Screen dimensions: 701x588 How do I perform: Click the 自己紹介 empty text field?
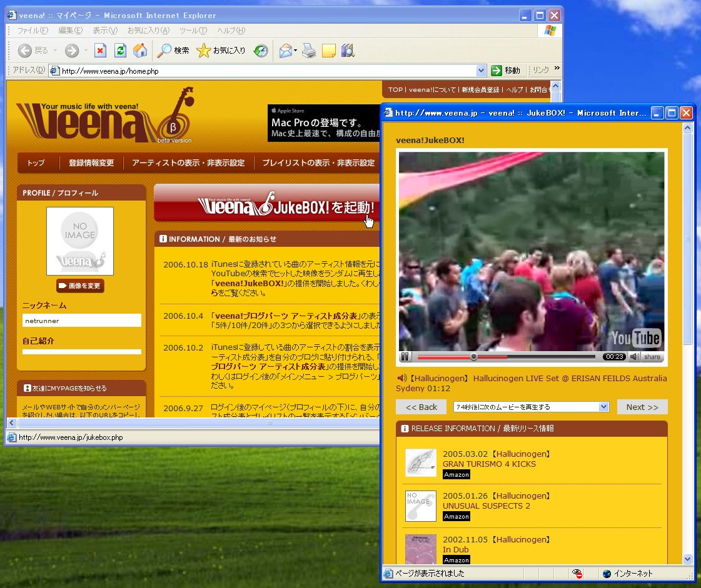[x=82, y=352]
